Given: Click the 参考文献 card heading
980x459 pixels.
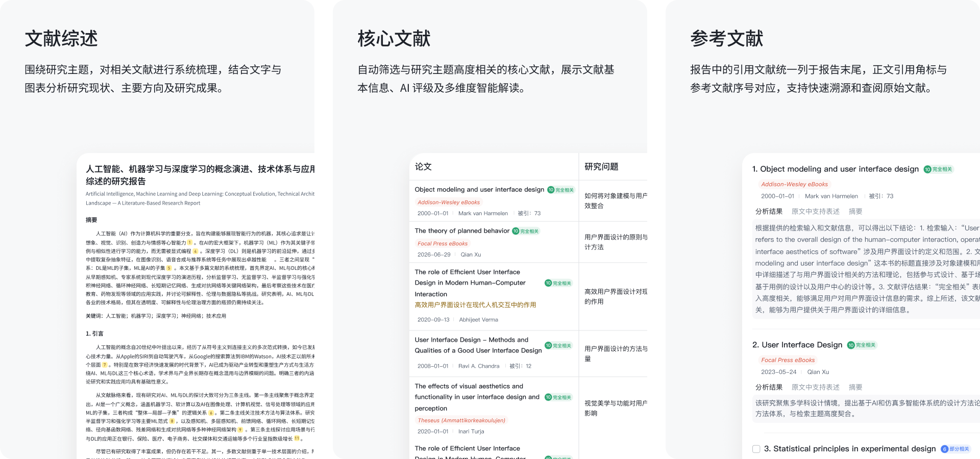Looking at the screenshot, I should [x=727, y=39].
